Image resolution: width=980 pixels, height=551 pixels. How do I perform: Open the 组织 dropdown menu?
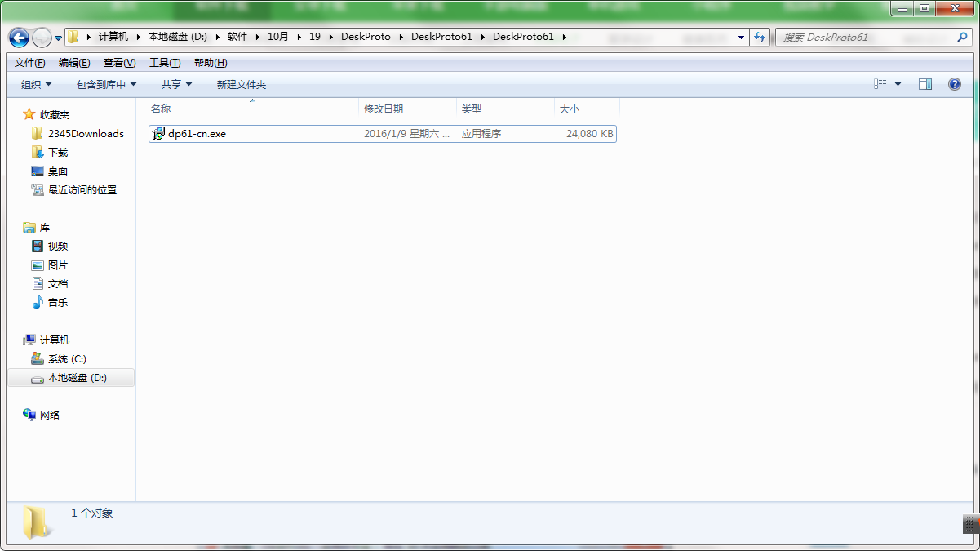click(x=33, y=84)
